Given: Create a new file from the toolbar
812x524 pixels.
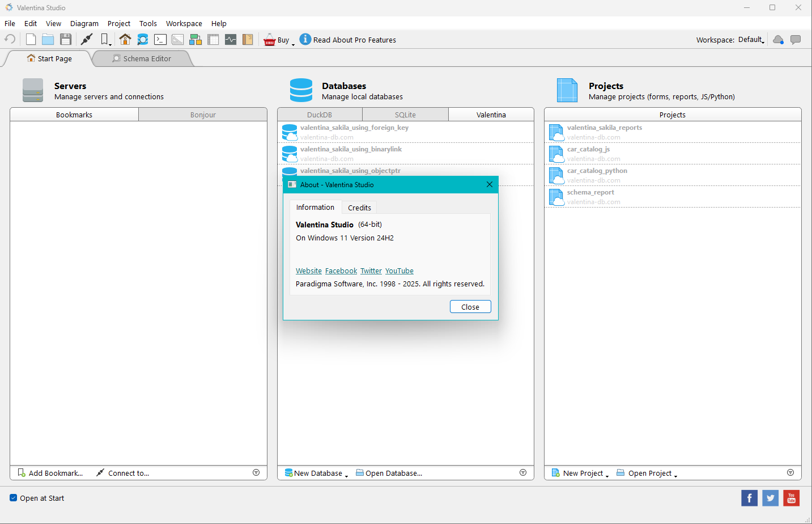Looking at the screenshot, I should [31, 39].
